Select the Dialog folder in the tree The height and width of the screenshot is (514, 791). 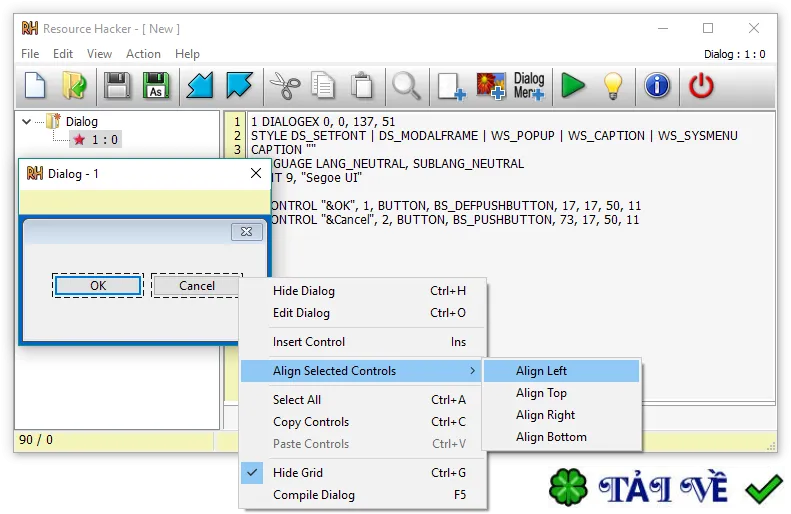(x=74, y=122)
